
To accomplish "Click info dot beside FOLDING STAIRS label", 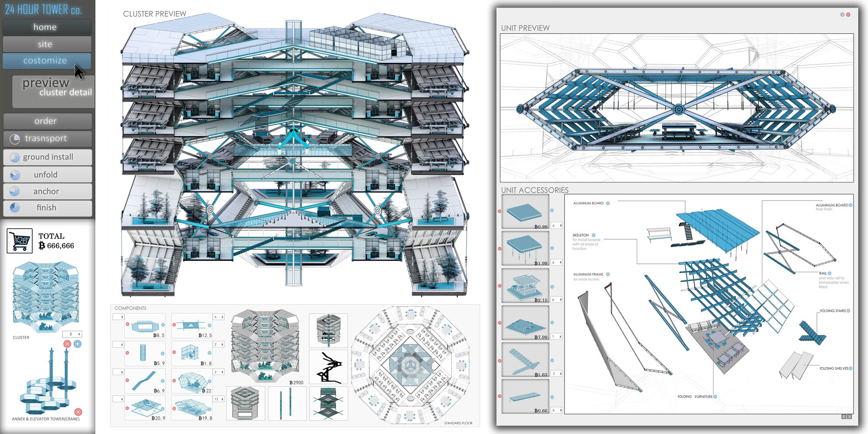I will pos(848,311).
